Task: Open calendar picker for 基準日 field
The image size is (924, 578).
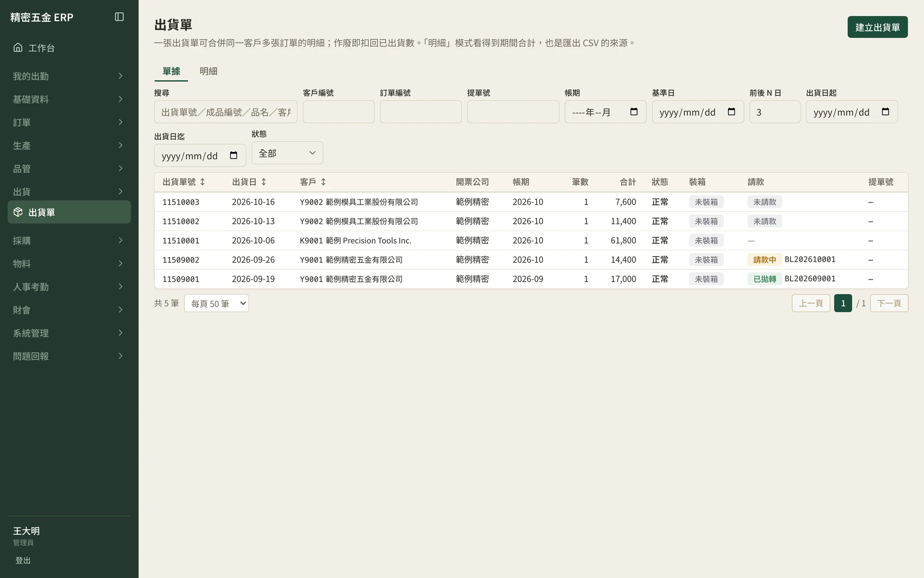Action: [x=731, y=112]
